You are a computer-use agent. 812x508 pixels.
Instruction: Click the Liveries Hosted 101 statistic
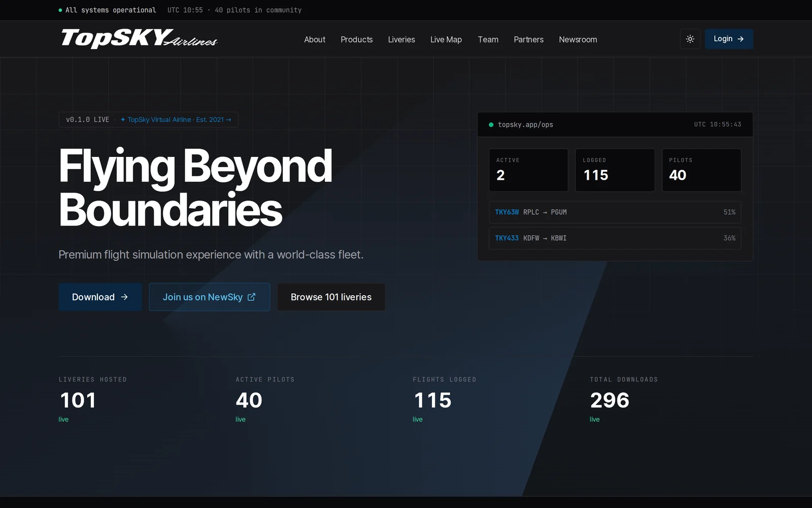click(93, 400)
